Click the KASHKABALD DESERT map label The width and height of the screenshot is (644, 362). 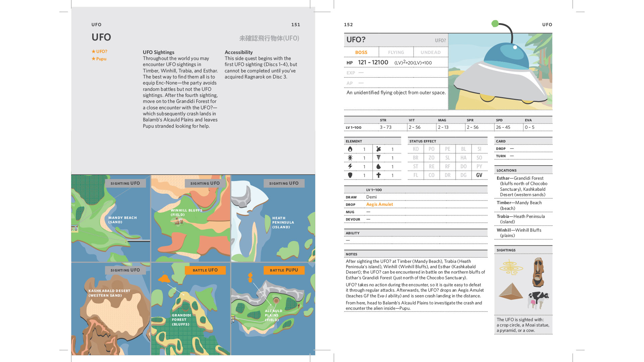point(109,293)
